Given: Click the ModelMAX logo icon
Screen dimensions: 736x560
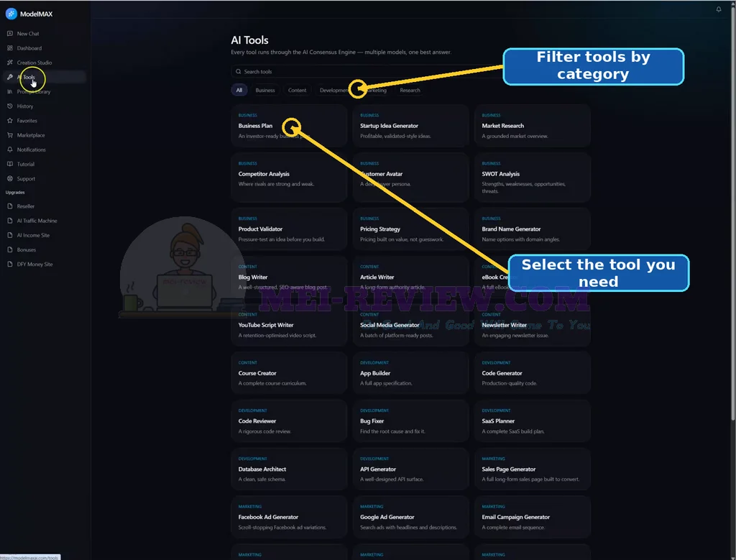Looking at the screenshot, I should (11, 14).
